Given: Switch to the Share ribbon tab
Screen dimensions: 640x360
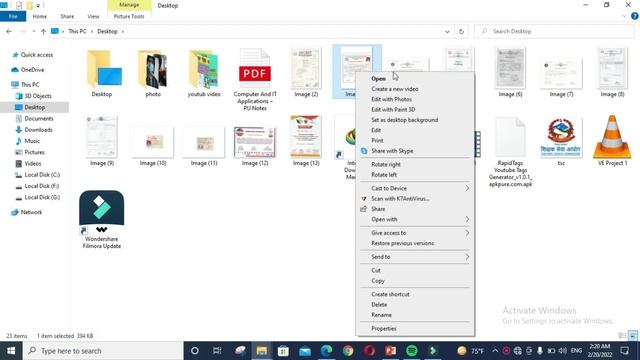Looking at the screenshot, I should [67, 16].
